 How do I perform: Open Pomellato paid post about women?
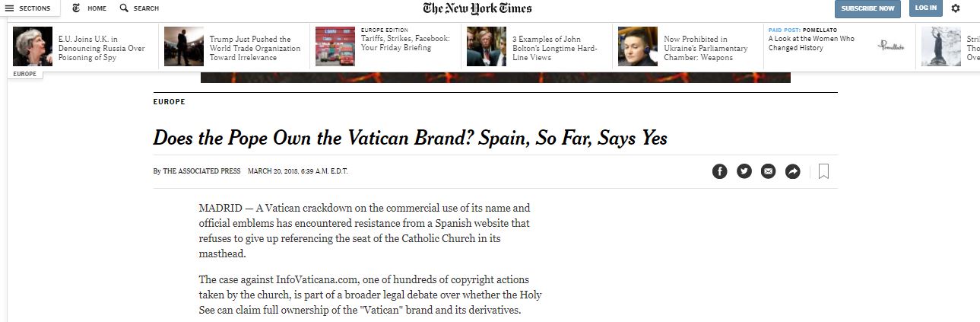tap(811, 43)
